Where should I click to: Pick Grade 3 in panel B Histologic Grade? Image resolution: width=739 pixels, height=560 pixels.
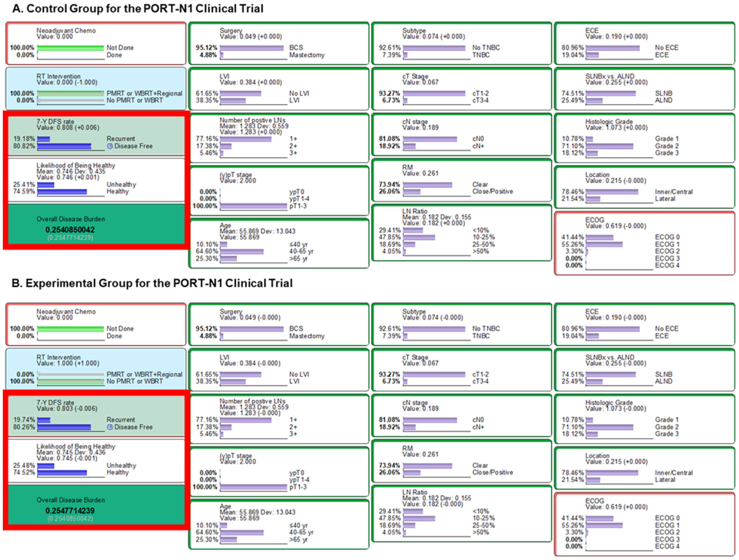592,434
